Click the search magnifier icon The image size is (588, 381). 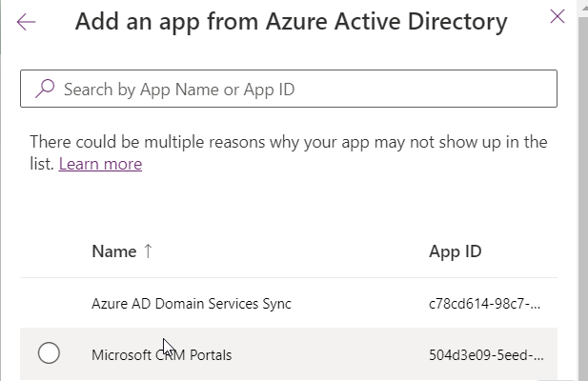45,89
